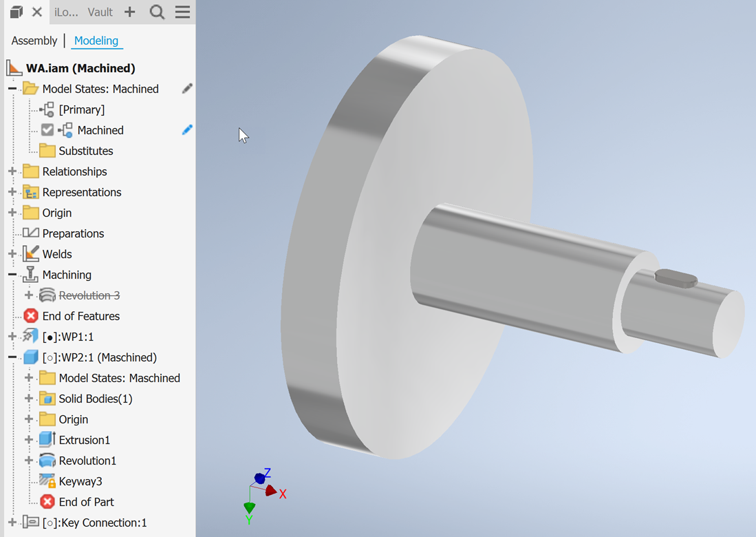Switch from Modeling to Assembly view
This screenshot has width=756, height=537.
pyautogui.click(x=34, y=41)
